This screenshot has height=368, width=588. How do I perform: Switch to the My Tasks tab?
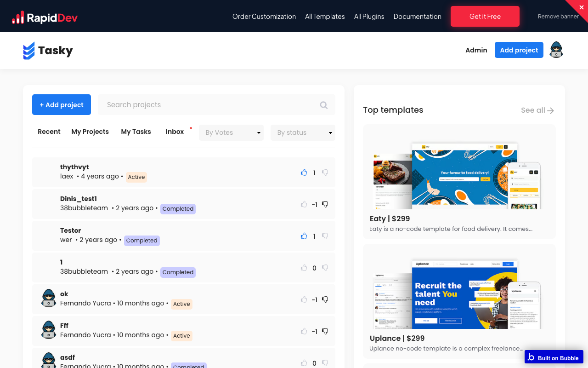(136, 132)
